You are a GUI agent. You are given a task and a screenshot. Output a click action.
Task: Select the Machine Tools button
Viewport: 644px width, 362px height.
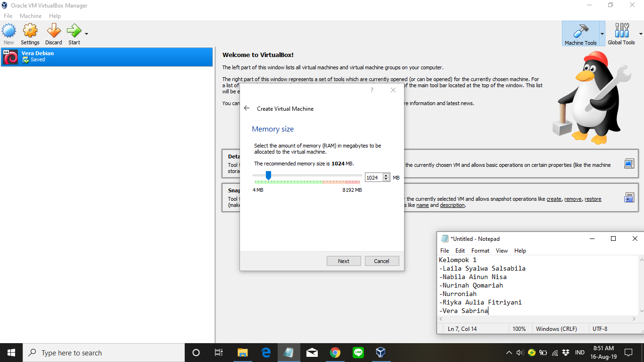(580, 33)
